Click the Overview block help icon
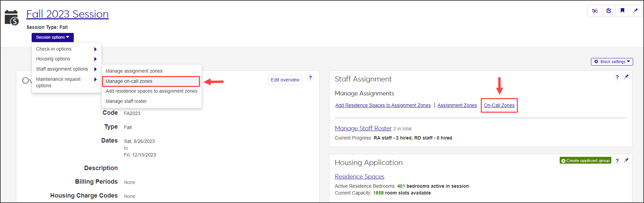This screenshot has height=203, width=644. tap(310, 77)
